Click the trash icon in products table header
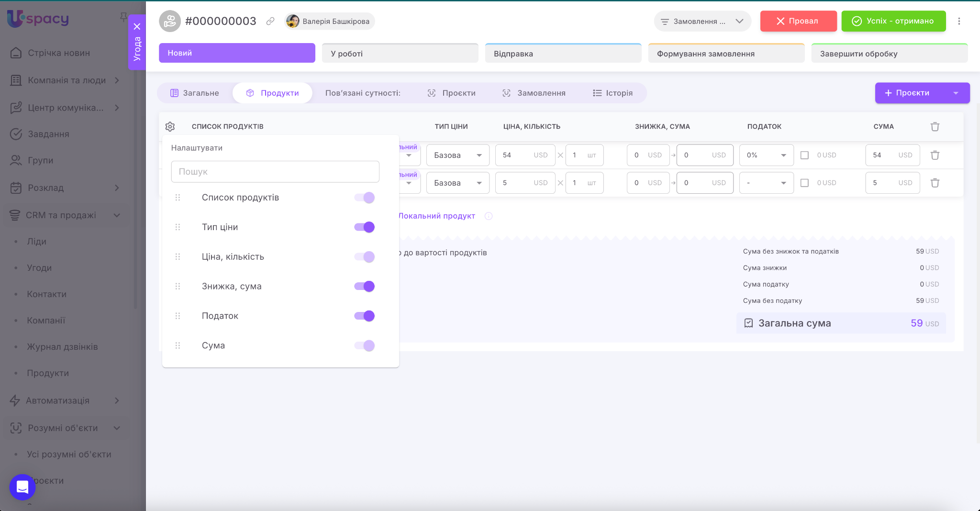 (x=935, y=126)
